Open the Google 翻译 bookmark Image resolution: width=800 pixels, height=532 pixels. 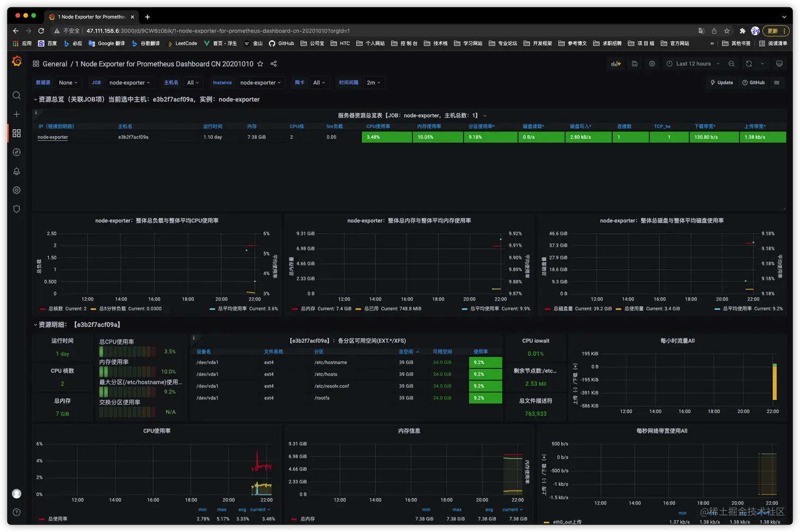click(107, 43)
